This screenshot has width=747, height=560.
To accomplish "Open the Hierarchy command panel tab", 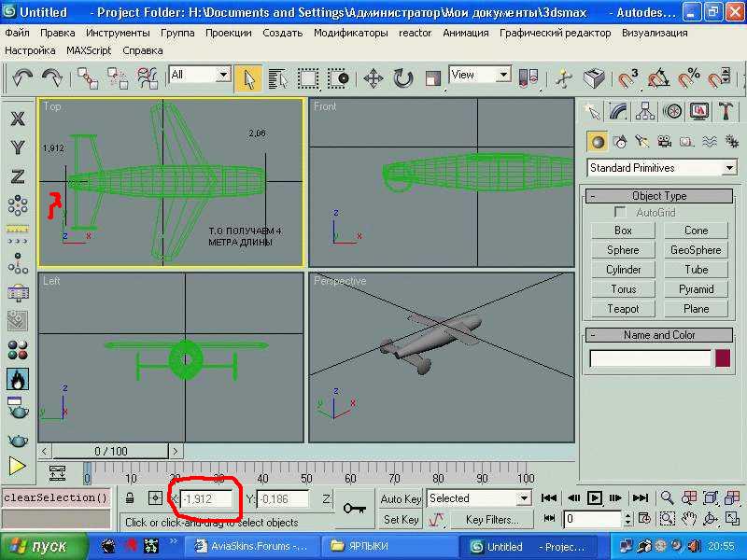I will coord(645,111).
